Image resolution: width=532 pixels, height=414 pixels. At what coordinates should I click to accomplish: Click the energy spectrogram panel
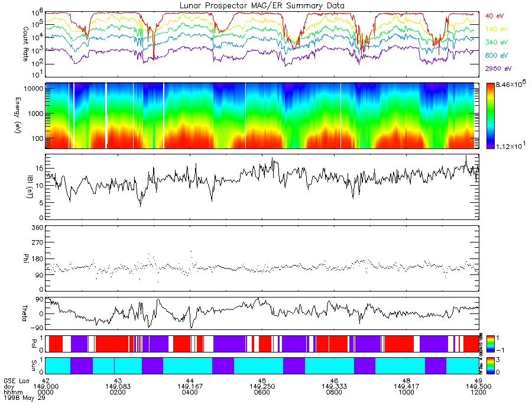pyautogui.click(x=262, y=116)
